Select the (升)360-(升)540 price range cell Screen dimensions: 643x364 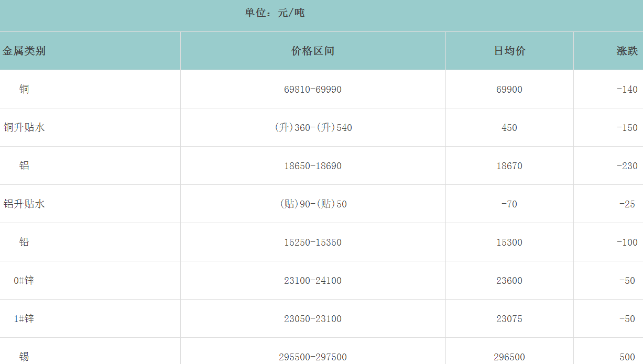click(x=313, y=128)
